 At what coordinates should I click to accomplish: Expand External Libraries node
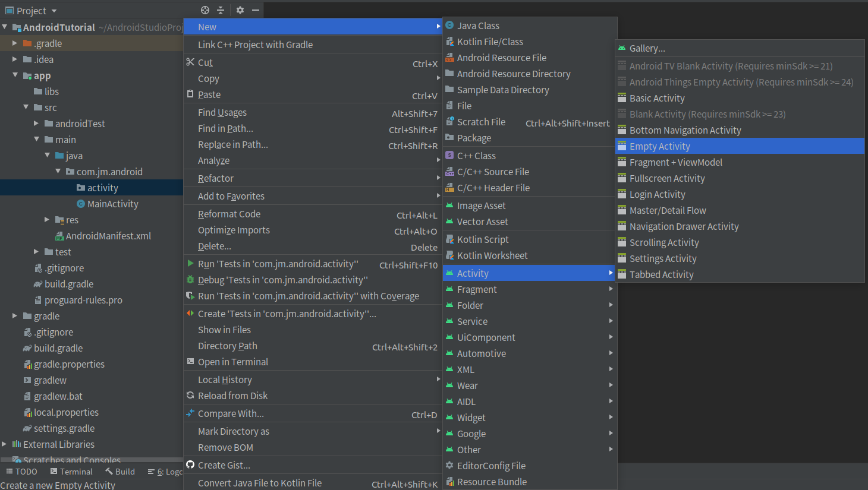pos(4,444)
